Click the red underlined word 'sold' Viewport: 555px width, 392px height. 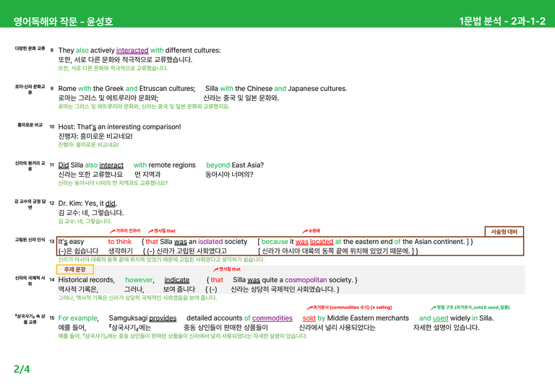309,318
